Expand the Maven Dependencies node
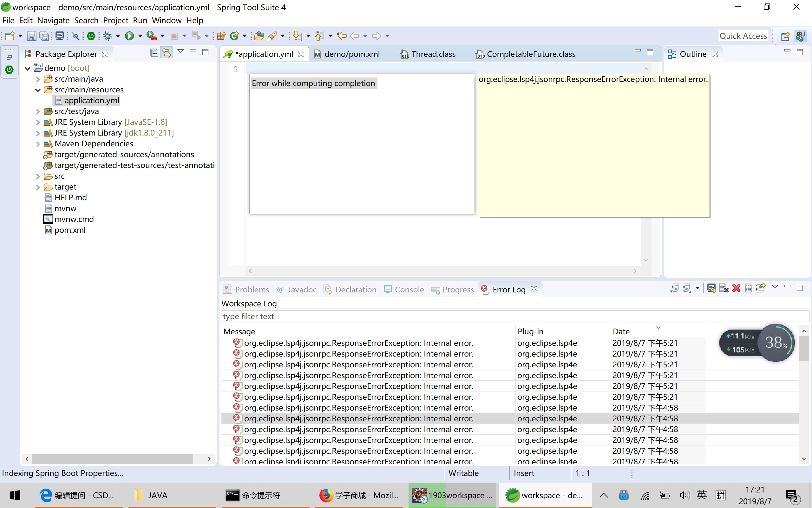812x508 pixels. [x=38, y=144]
